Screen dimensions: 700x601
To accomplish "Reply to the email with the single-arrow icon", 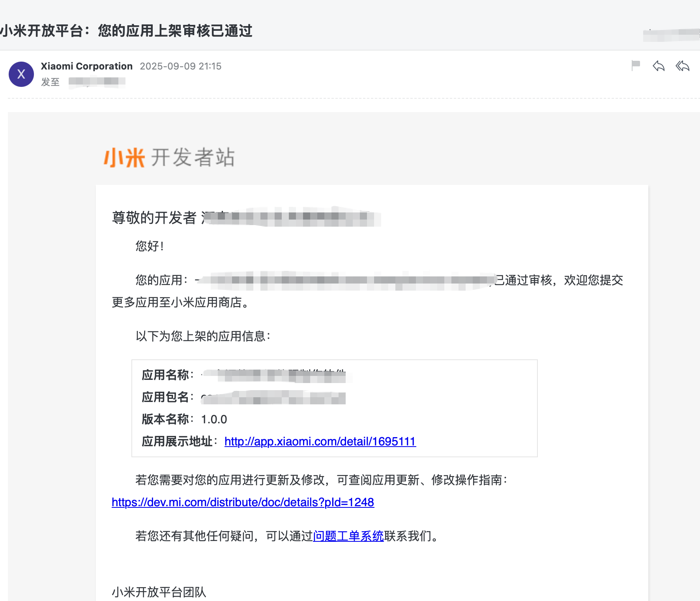I will pos(659,66).
